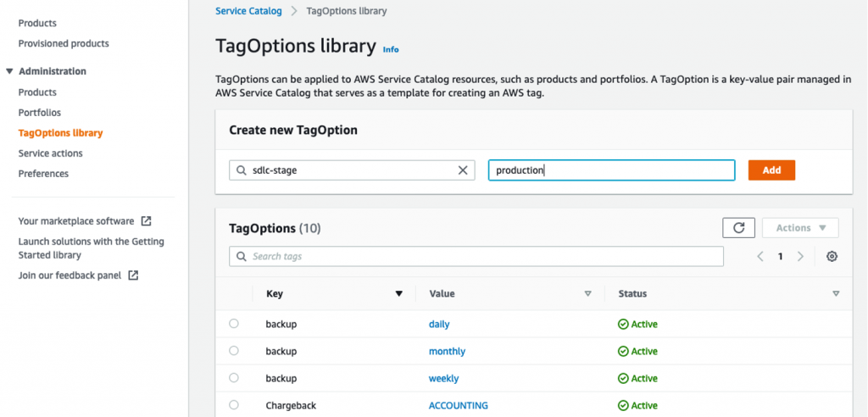
Task: Select the Chargeback ACCOUNTING radio button
Action: coord(234,405)
